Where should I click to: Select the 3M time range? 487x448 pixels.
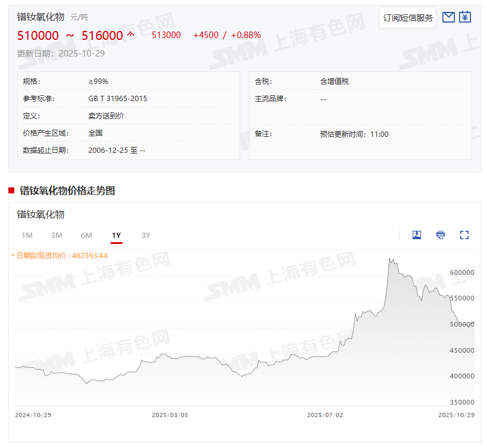tap(56, 235)
